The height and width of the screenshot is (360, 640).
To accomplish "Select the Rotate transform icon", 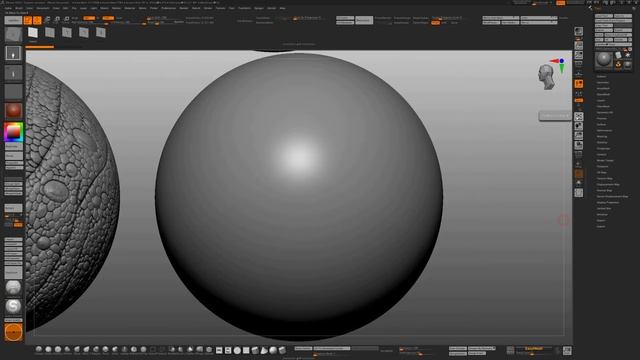I will click(x=67, y=20).
